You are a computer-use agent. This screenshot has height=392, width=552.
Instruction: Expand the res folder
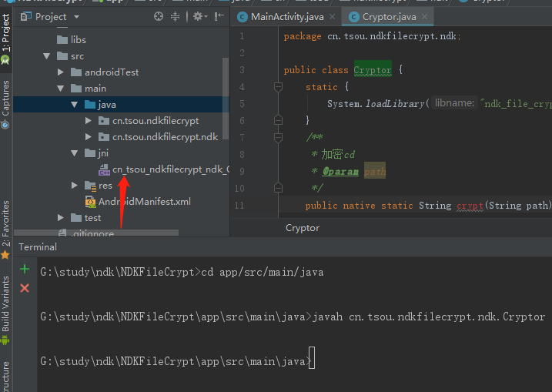click(74, 186)
